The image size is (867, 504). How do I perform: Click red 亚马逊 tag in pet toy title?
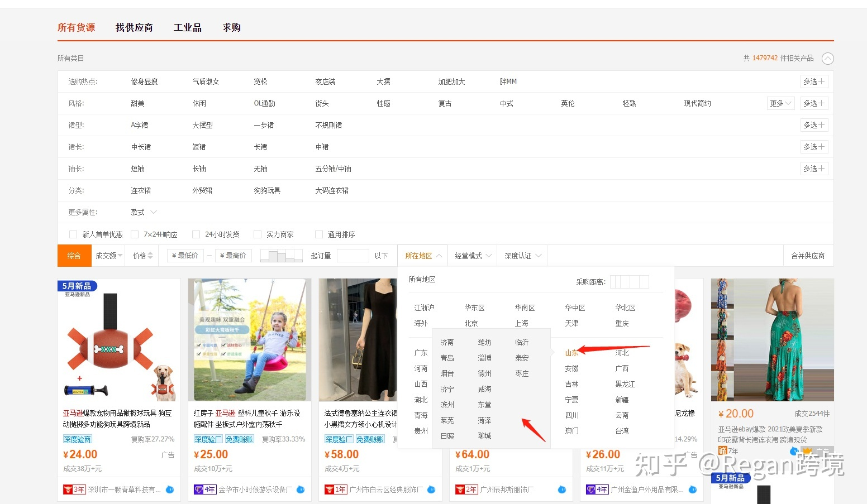click(x=73, y=413)
